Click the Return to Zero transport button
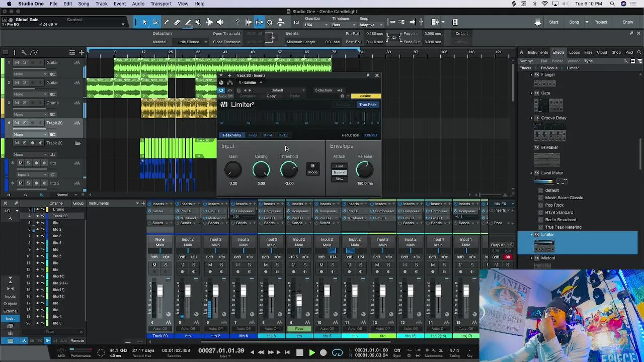This screenshot has width=644, height=362. (x=287, y=352)
